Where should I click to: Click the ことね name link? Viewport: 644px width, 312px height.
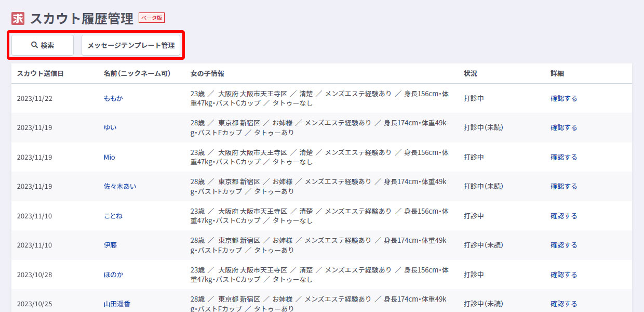pos(113,216)
